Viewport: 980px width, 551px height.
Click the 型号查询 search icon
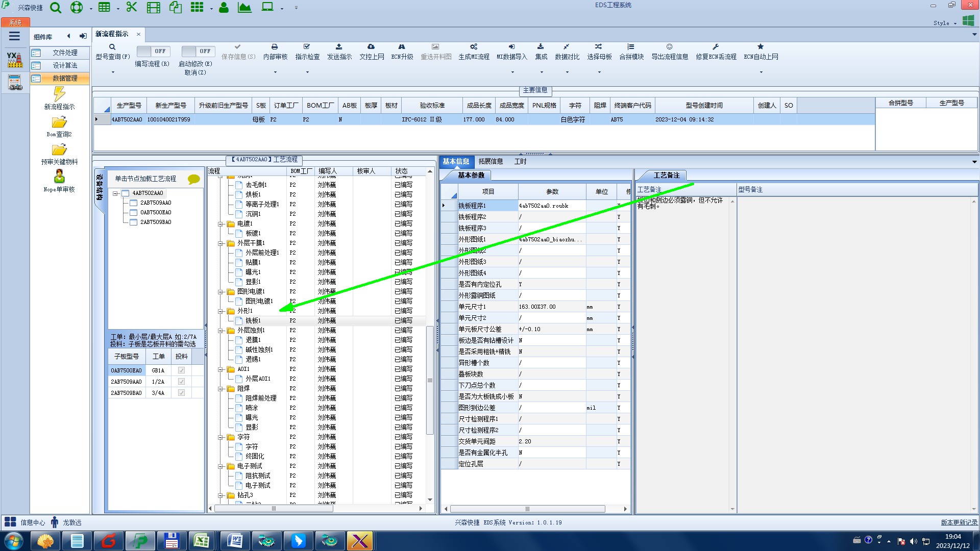coord(112,47)
